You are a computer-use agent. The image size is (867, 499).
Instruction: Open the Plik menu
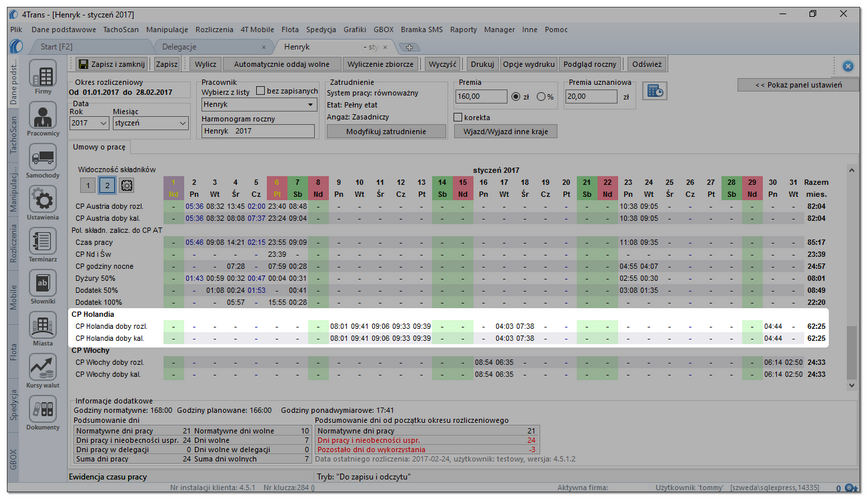pos(16,30)
